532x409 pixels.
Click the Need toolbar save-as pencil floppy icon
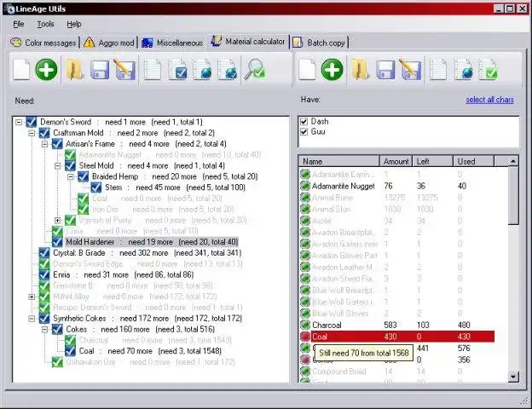(x=124, y=70)
